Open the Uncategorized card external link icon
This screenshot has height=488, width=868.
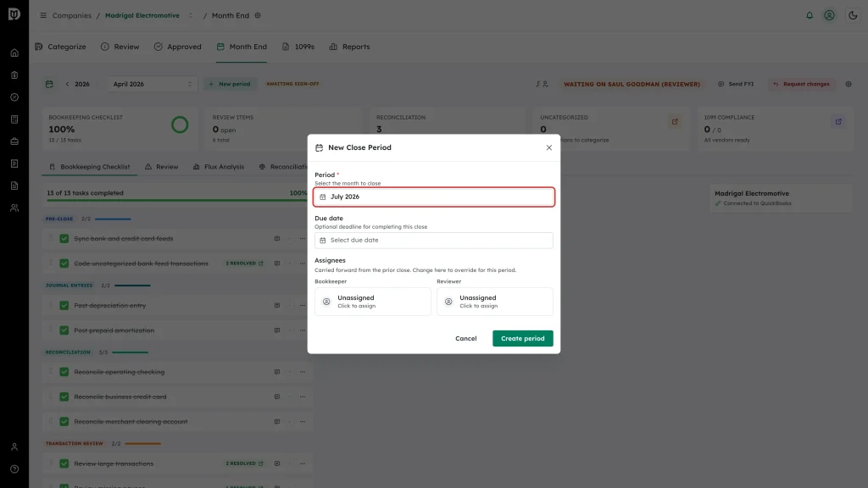(x=675, y=122)
